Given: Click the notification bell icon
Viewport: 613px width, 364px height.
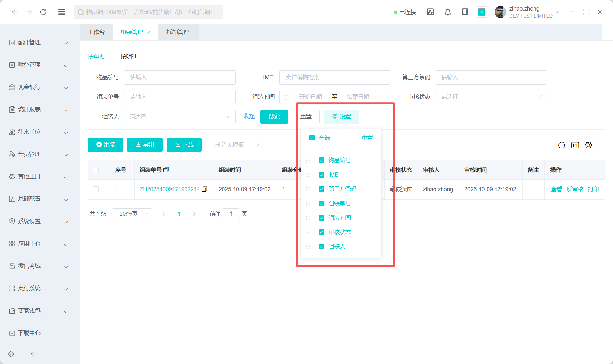Looking at the screenshot, I should (x=448, y=12).
